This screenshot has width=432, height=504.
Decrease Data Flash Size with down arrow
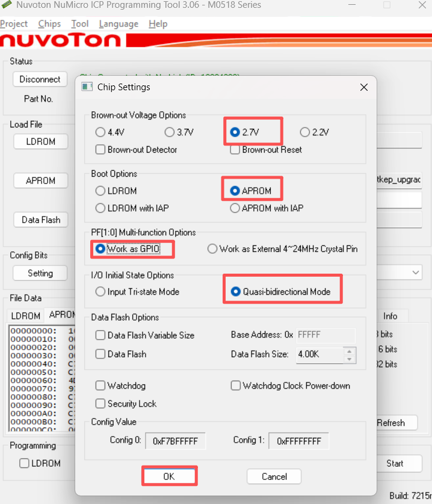349,358
